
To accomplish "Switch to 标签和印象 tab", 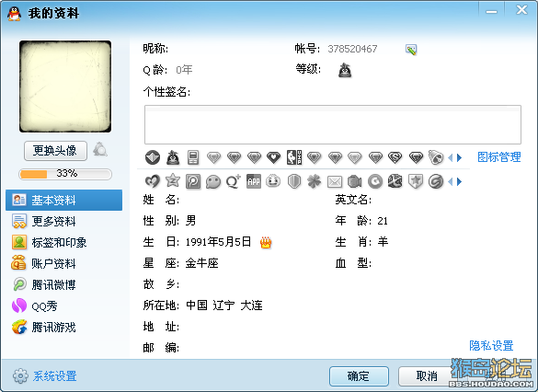I will (x=63, y=243).
